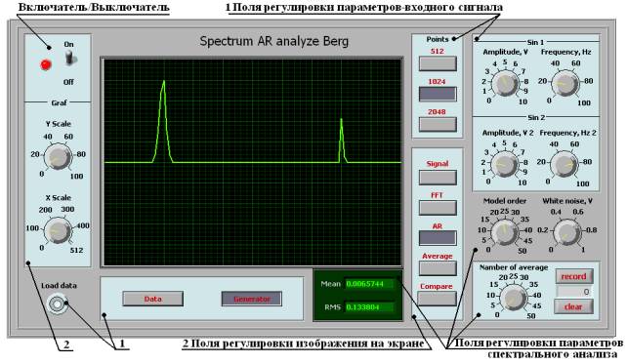627x364 pixels.
Task: Select the 1024 points button
Action: (x=438, y=94)
